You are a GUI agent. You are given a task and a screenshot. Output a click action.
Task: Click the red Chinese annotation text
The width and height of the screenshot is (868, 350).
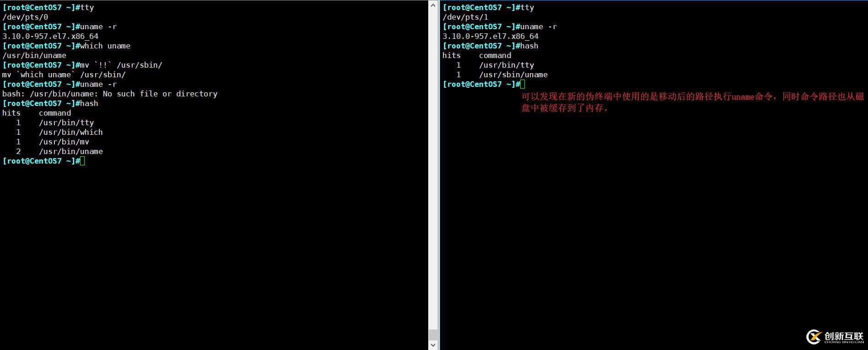click(693, 102)
